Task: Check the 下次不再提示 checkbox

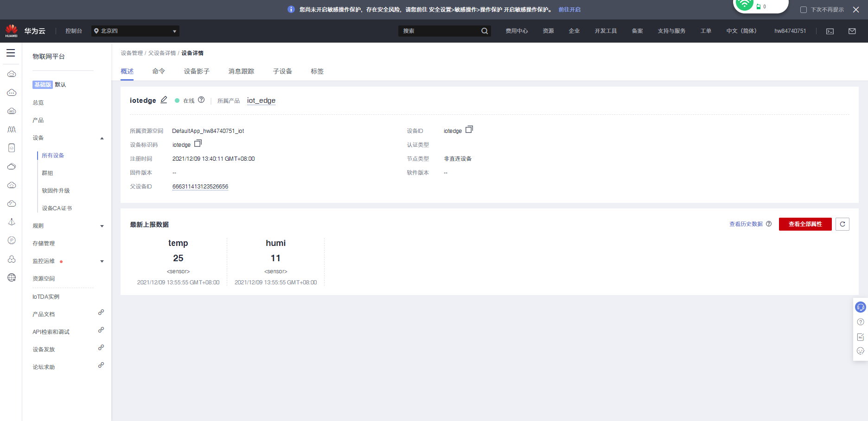Action: coord(804,10)
